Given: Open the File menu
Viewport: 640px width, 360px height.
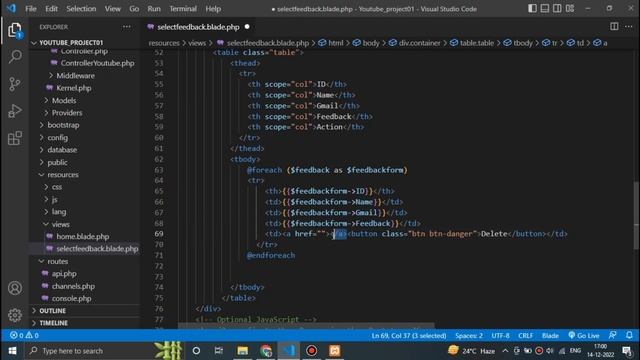Looking at the screenshot, I should 31,9.
